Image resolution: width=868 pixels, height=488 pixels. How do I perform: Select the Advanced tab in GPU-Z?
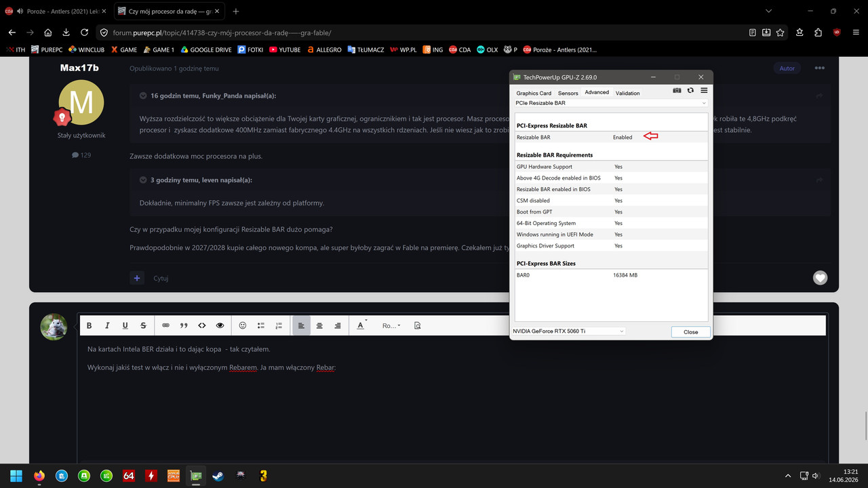coord(597,92)
